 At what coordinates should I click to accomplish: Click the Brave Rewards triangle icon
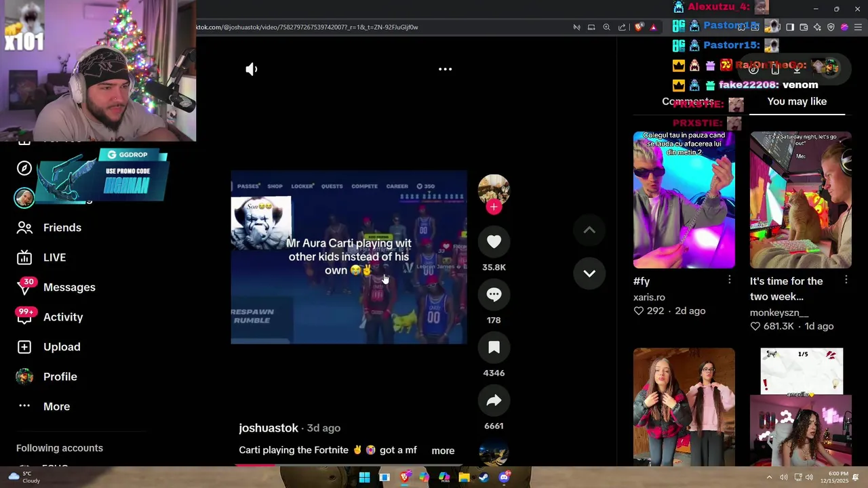(653, 27)
